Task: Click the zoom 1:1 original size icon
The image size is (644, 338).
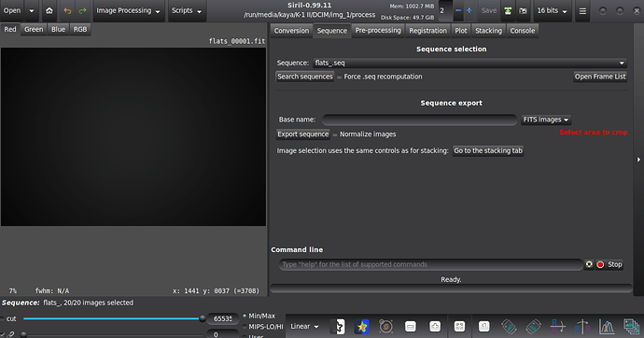Action: click(484, 327)
